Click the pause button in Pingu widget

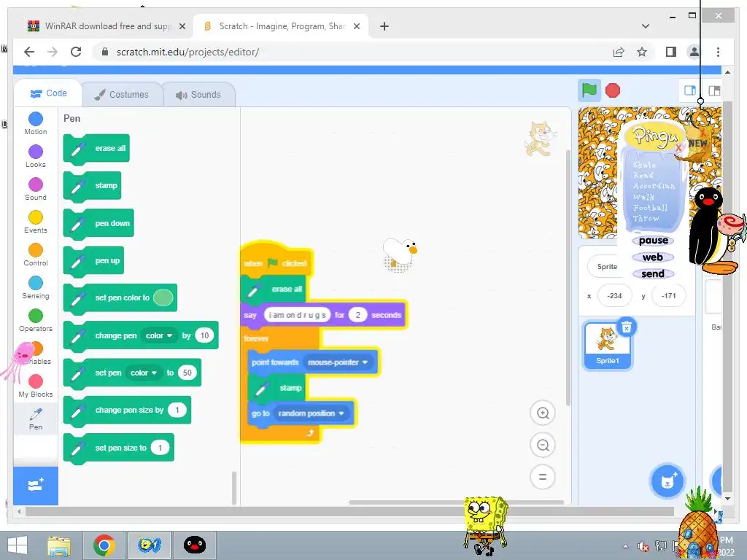coord(653,241)
